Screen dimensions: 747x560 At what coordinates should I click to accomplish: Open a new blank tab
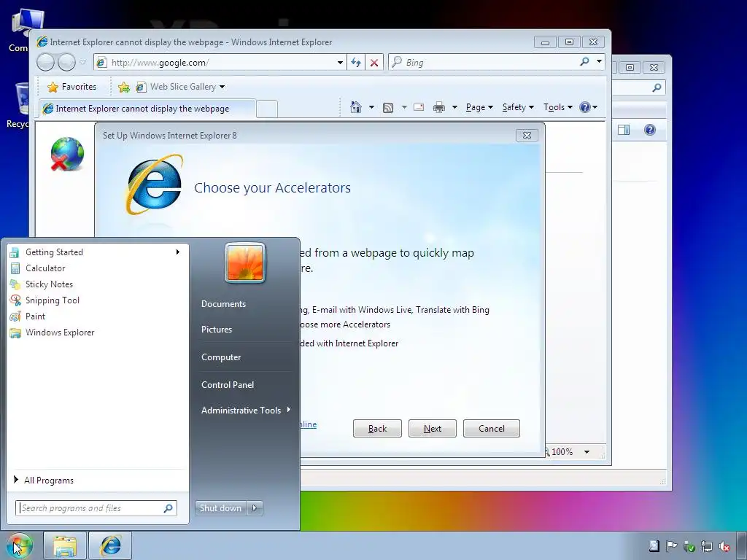(267, 109)
